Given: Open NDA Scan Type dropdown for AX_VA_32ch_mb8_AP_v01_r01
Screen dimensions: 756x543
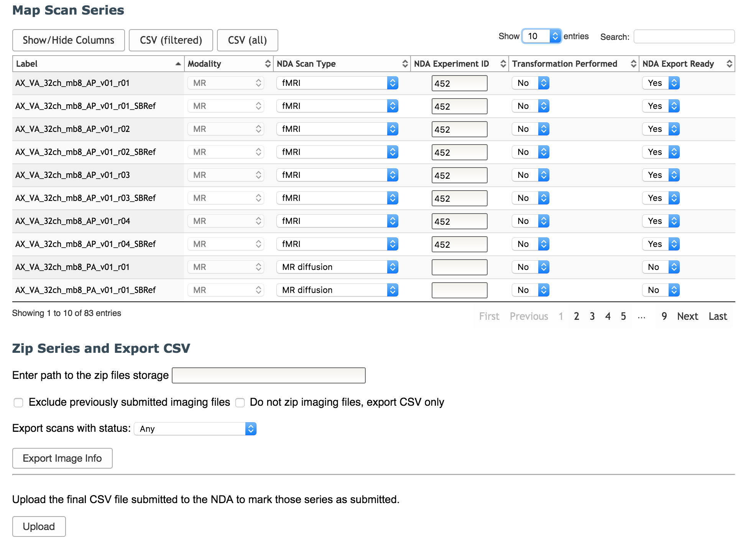Looking at the screenshot, I should 337,83.
